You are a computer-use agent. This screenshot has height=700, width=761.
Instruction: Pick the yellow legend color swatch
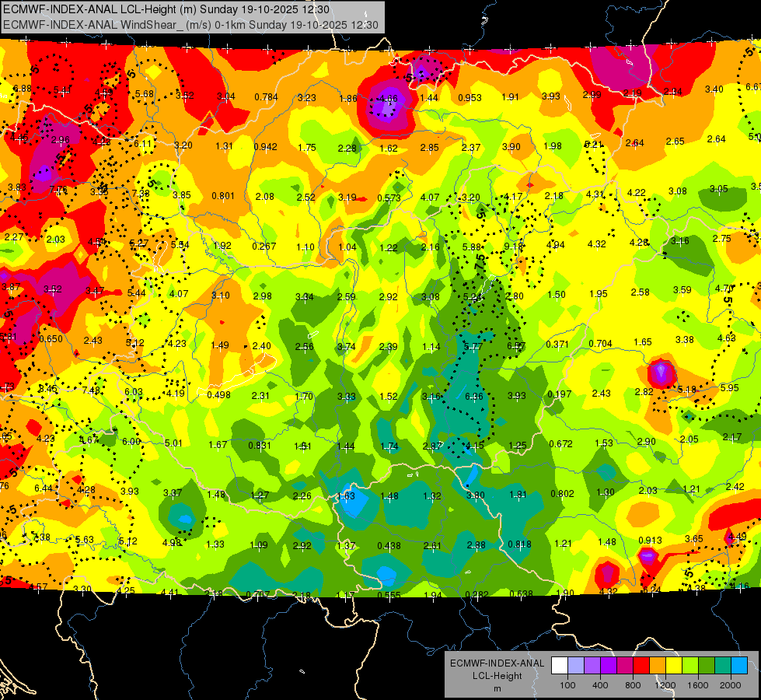(674, 666)
